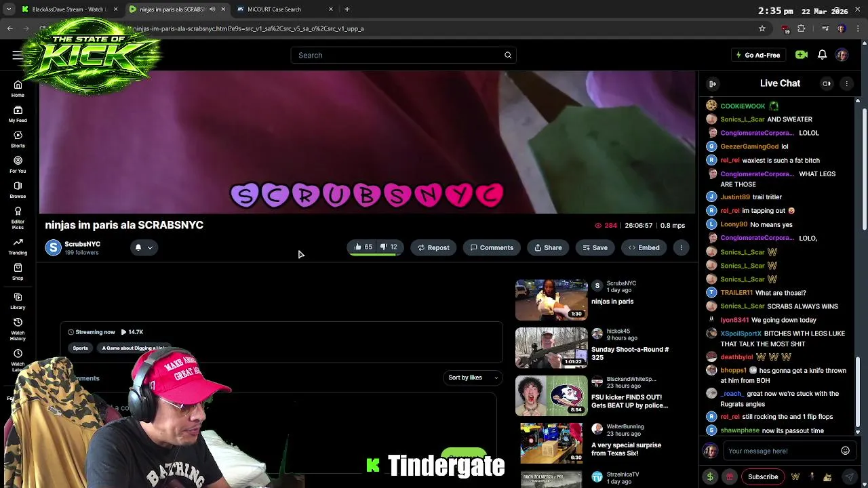
Task: Open the Comments button
Action: click(492, 247)
